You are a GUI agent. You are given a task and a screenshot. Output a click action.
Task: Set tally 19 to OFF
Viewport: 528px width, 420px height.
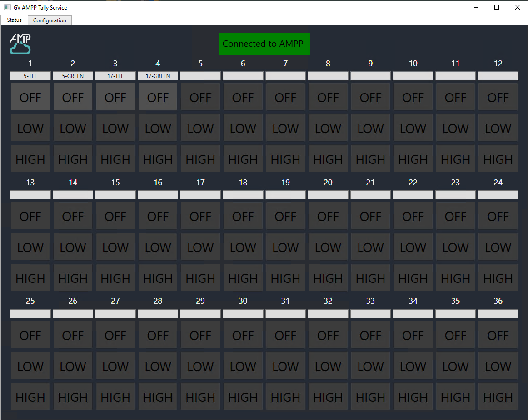click(285, 216)
